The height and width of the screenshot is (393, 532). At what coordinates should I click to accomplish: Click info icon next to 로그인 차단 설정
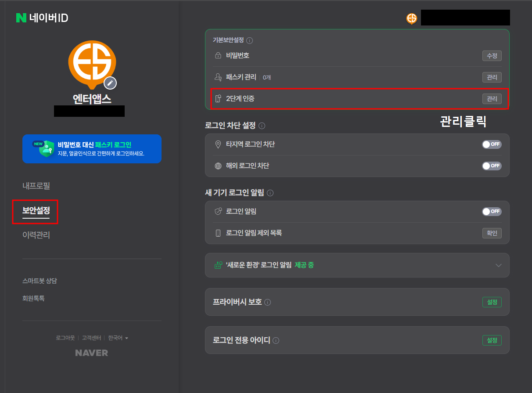[x=262, y=126]
